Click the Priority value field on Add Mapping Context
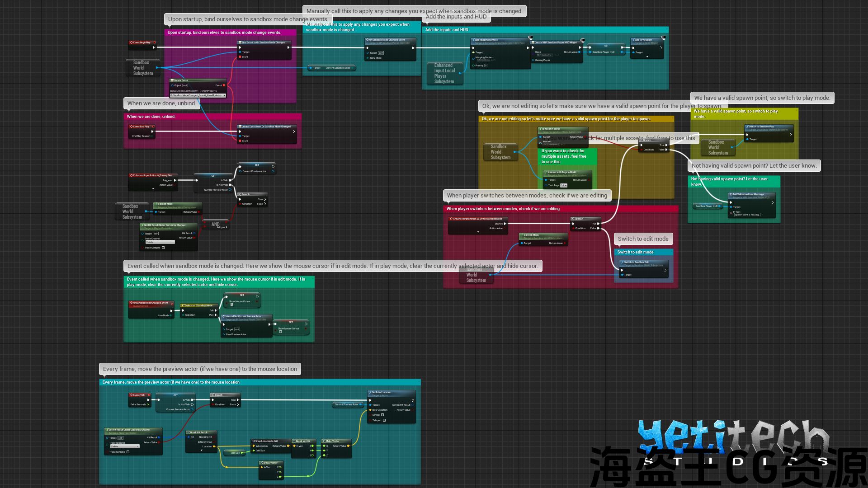 pyautogui.click(x=486, y=66)
